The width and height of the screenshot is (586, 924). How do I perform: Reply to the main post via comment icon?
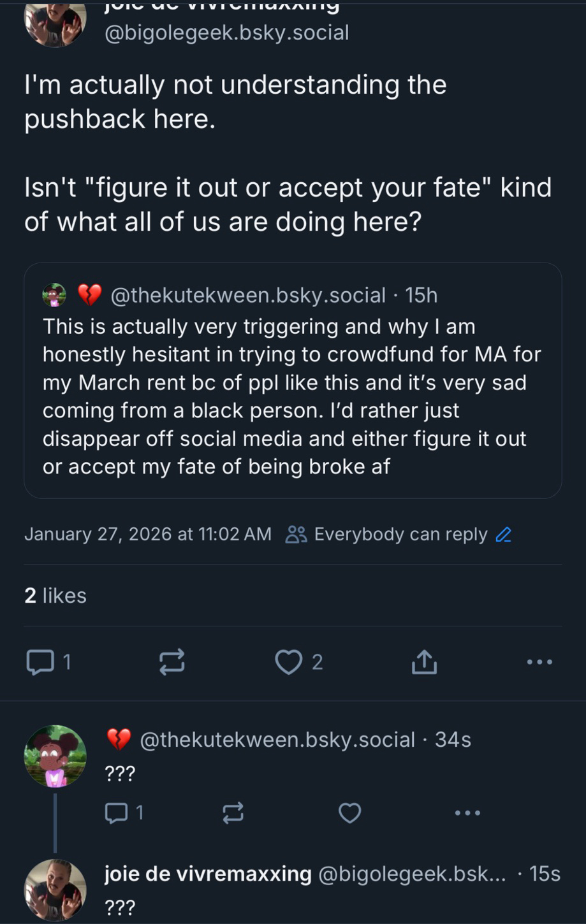click(x=41, y=662)
